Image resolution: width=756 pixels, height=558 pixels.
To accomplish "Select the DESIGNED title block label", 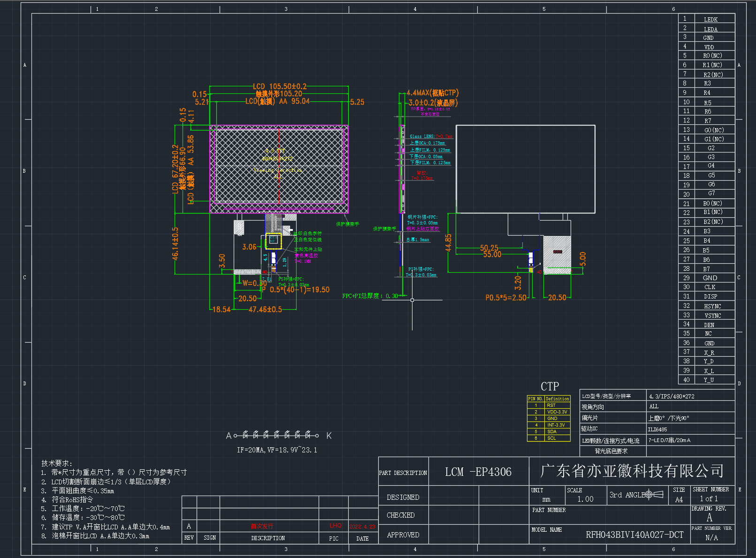I will pos(403,497).
